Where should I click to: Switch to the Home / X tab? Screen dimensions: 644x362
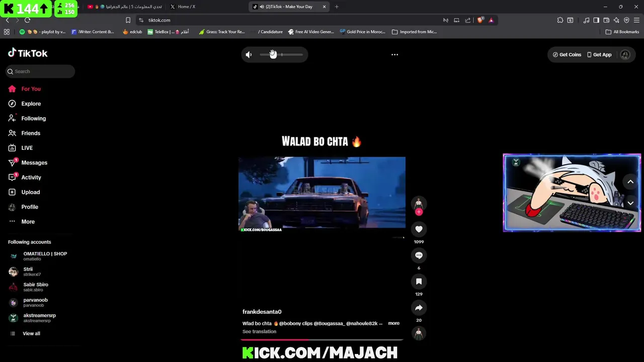(x=186, y=7)
